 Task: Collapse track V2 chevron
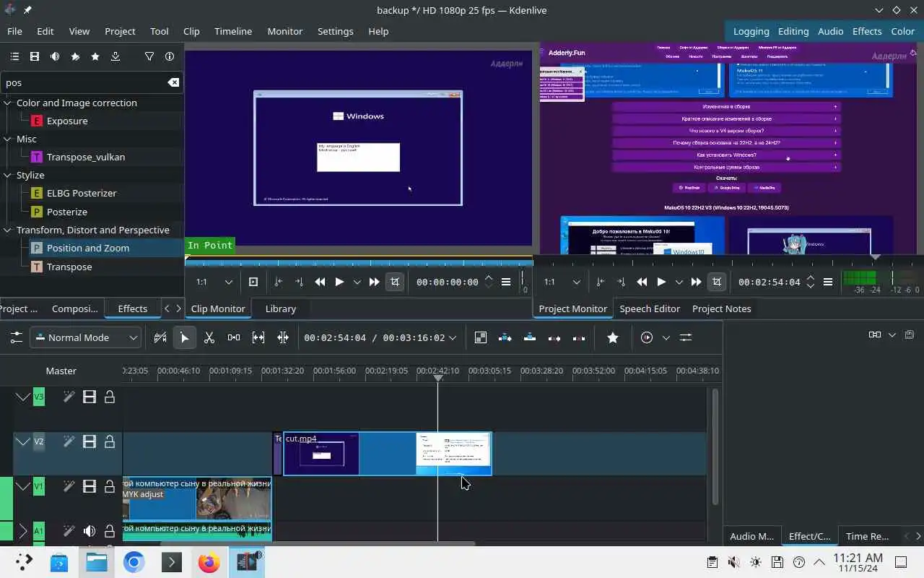23,441
